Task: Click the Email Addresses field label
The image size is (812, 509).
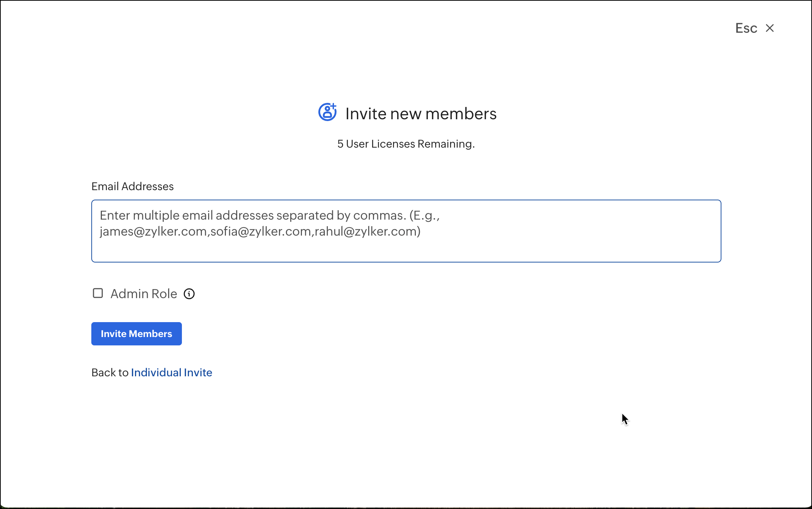Action: tap(132, 186)
